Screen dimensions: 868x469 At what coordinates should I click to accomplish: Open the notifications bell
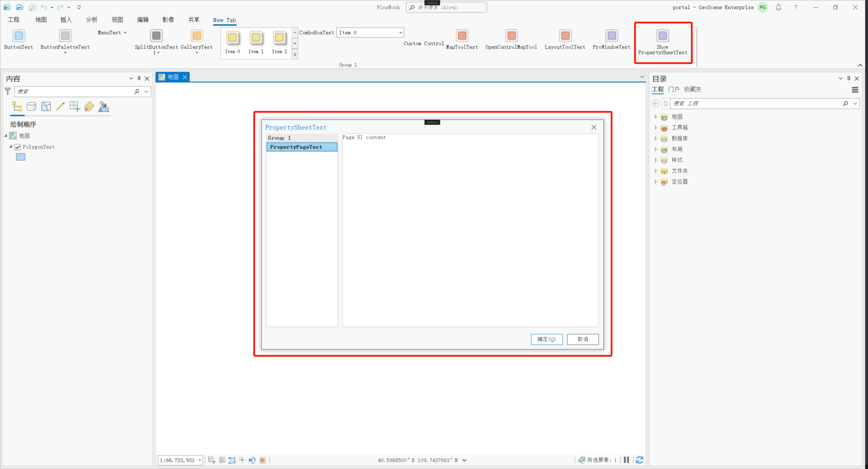point(778,7)
